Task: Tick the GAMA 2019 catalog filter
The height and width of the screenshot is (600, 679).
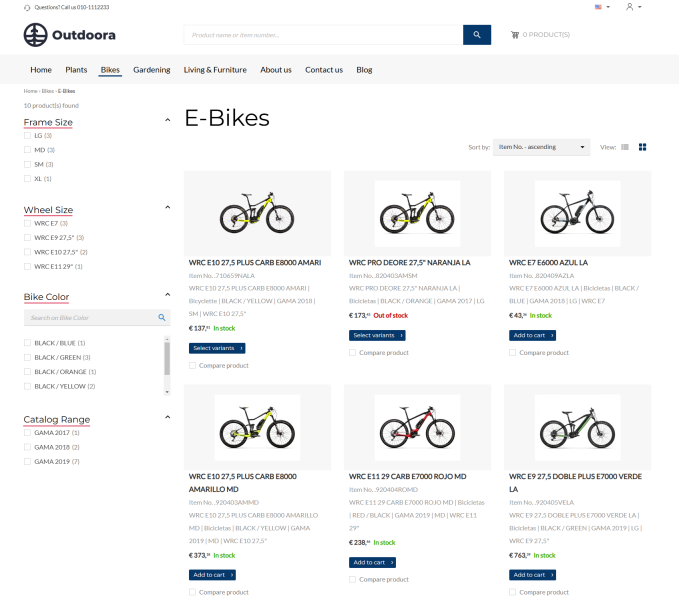Action: pos(28,461)
